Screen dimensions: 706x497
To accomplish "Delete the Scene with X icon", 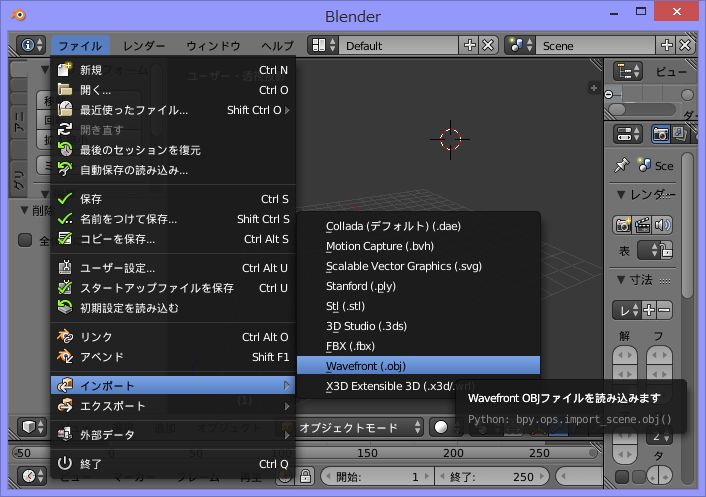I will tap(686, 45).
